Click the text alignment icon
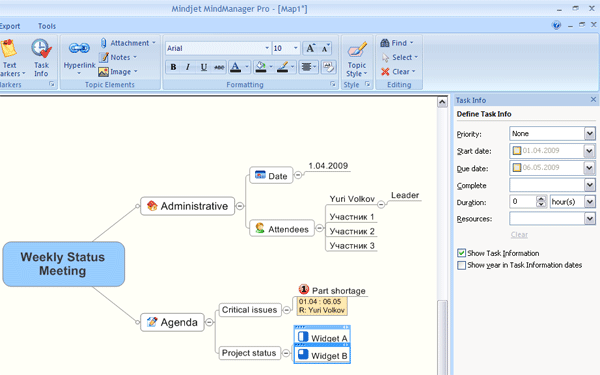The image size is (600, 375). coord(306,67)
